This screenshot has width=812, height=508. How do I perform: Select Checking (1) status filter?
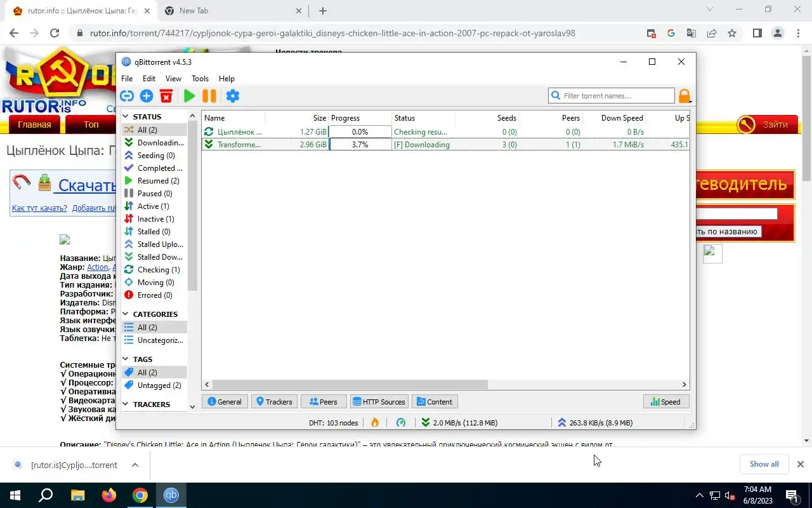coord(154,270)
